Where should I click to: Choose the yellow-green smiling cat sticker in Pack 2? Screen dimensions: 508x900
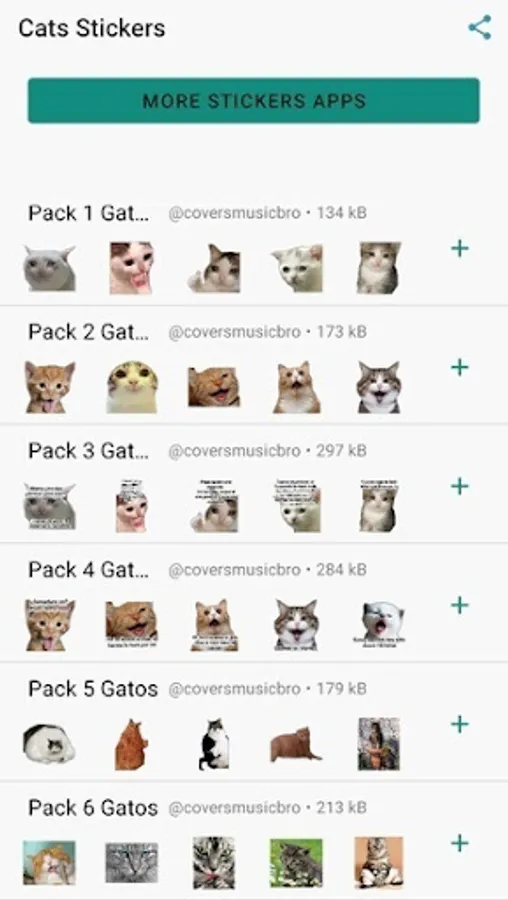pyautogui.click(x=132, y=387)
